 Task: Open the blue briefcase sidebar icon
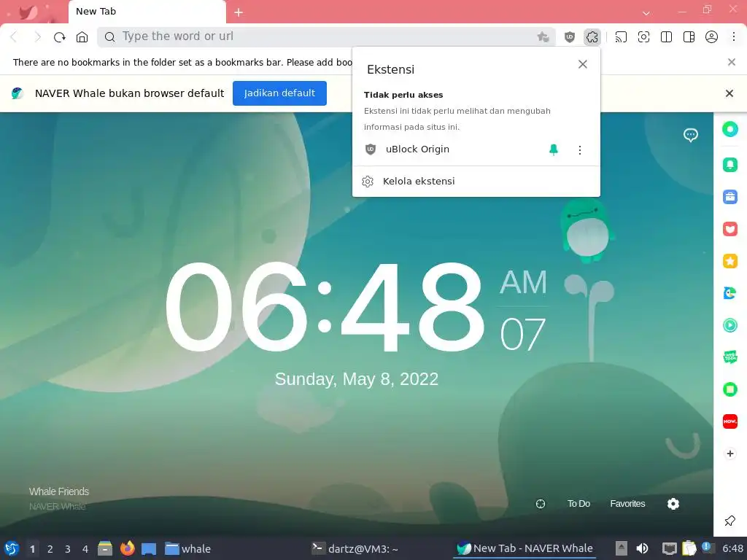[x=729, y=197]
